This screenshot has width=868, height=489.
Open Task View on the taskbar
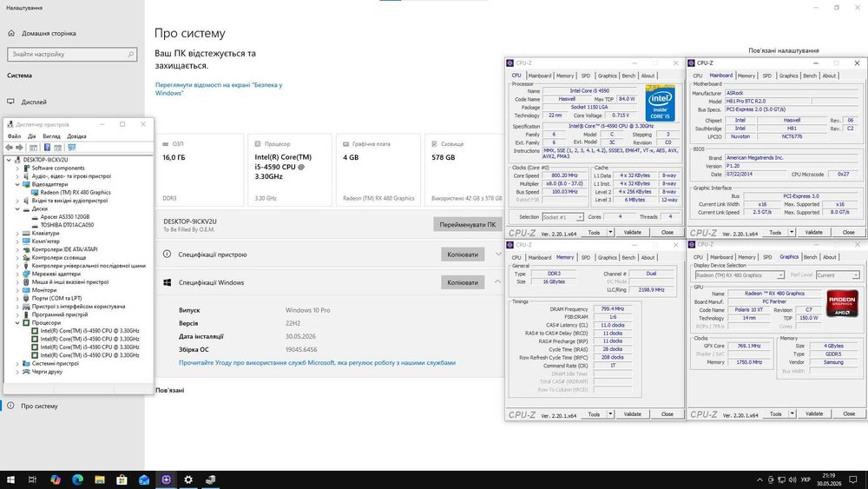(32, 479)
